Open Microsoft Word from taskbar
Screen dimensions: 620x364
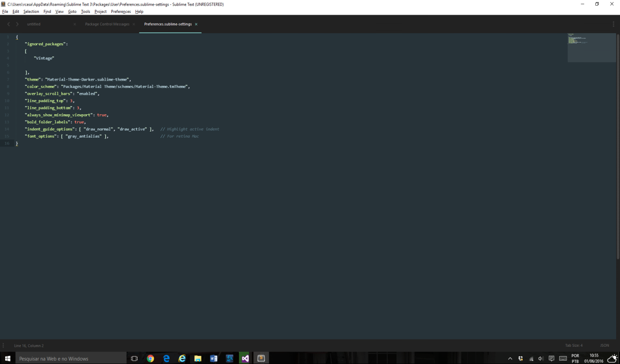click(214, 358)
